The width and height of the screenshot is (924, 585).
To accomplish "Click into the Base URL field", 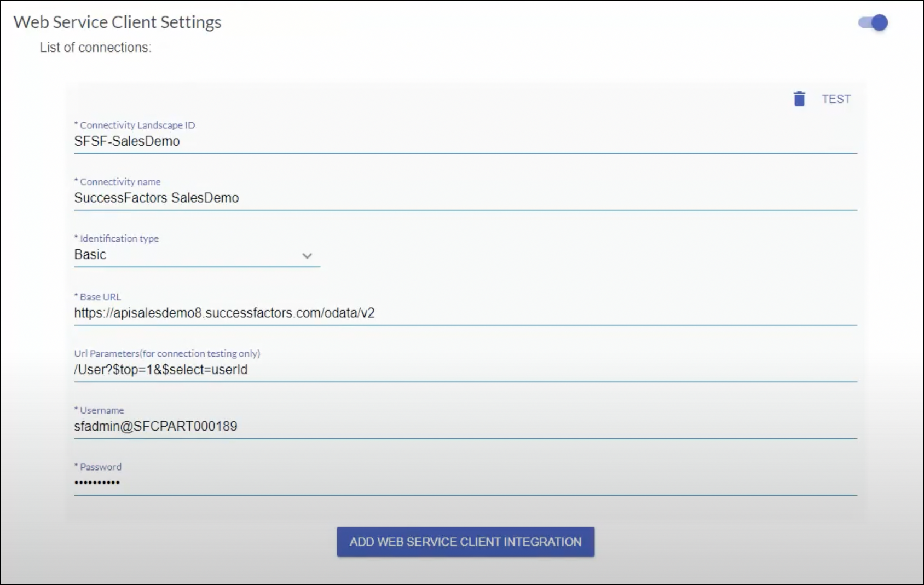I will pyautogui.click(x=465, y=313).
